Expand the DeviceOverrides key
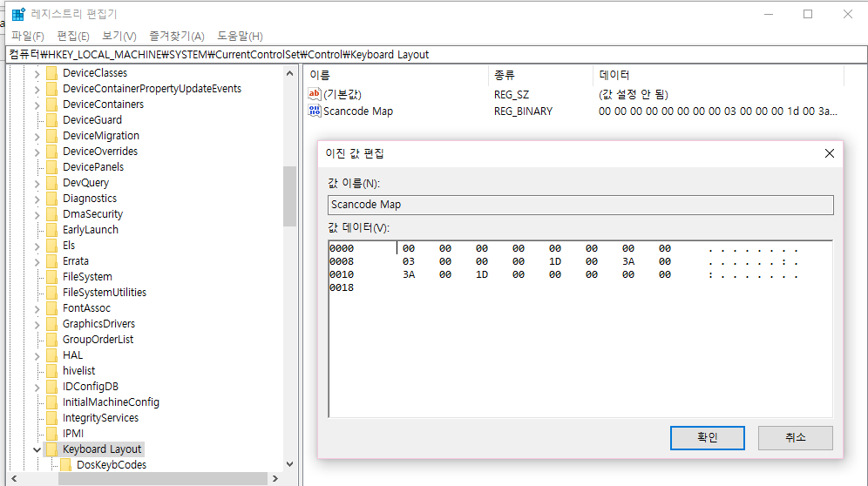Screen dimensions: 868x486 coord(37,152)
